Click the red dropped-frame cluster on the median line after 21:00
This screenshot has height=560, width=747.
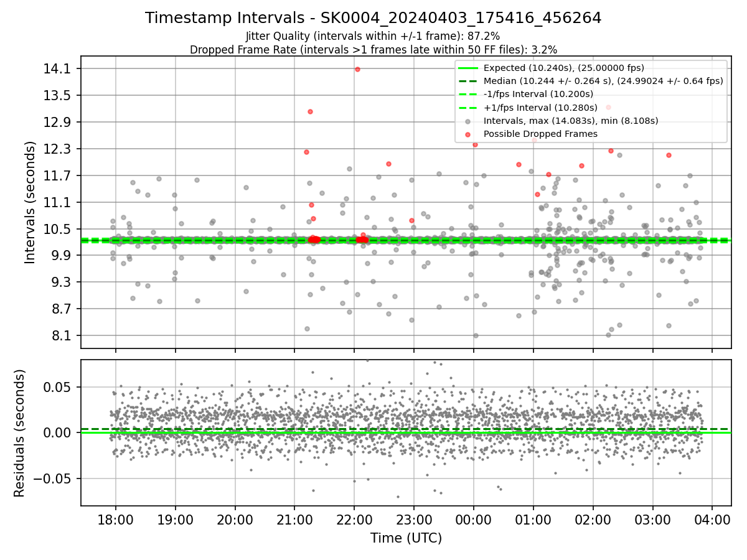coord(314,240)
